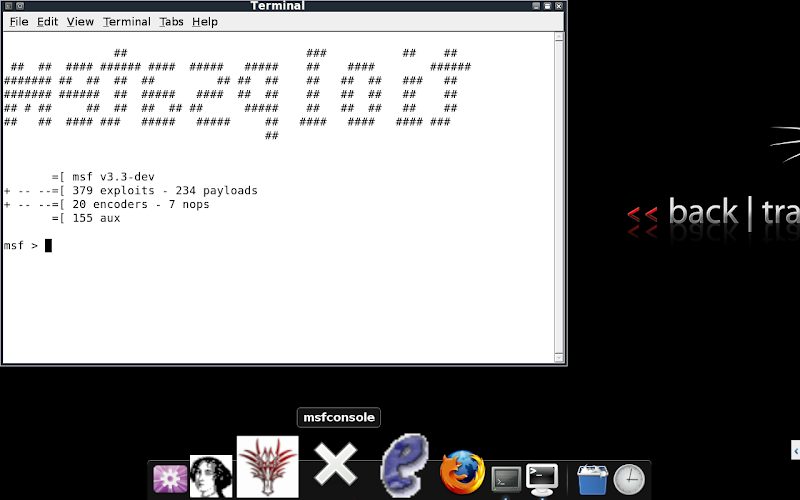Open the blue Emacs-style dock icon
800x500 pixels.
tap(405, 465)
